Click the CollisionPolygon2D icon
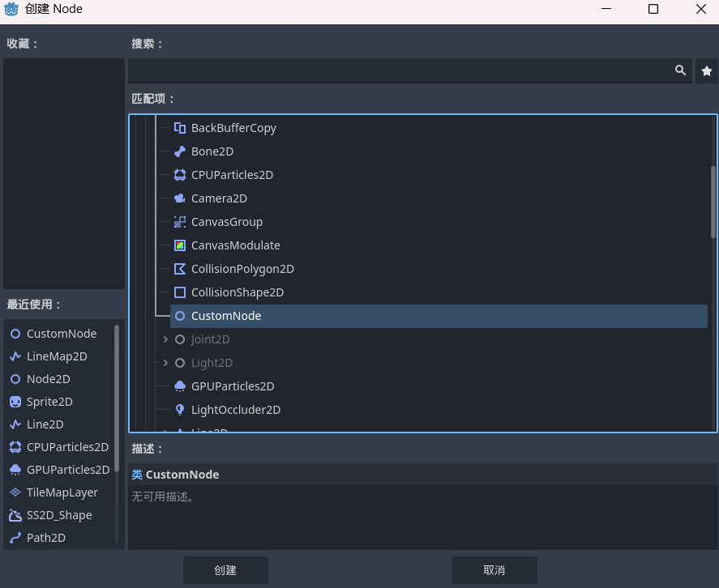 pos(180,269)
